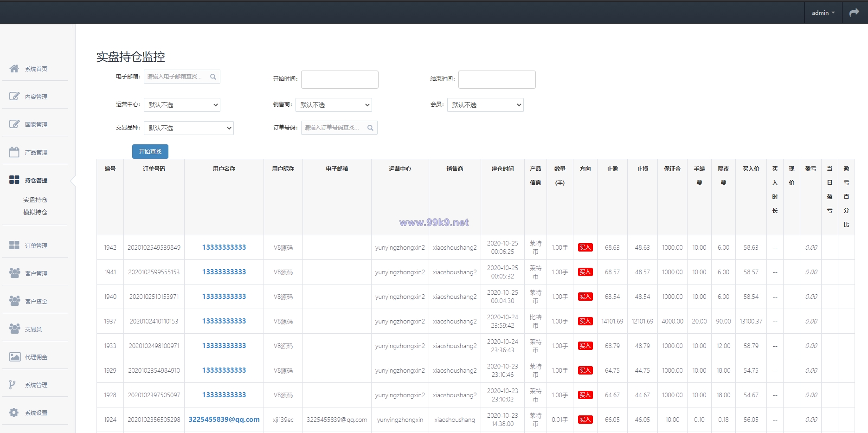868x433 pixels.
Task: Open user 13333333333 in row 1937
Action: [x=224, y=321]
